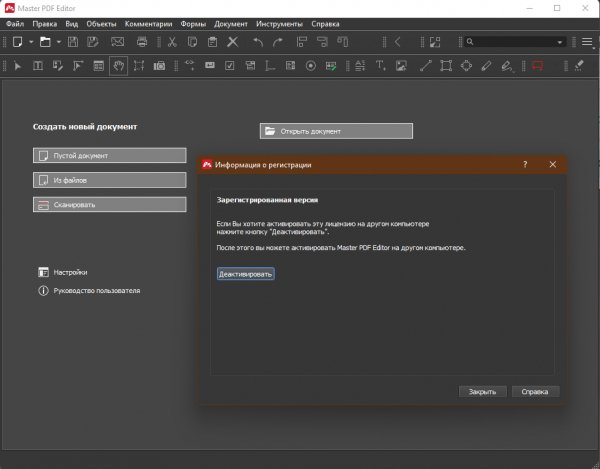600x469 pixels.
Task: Select the Edit document pencil tool
Action: (58, 66)
